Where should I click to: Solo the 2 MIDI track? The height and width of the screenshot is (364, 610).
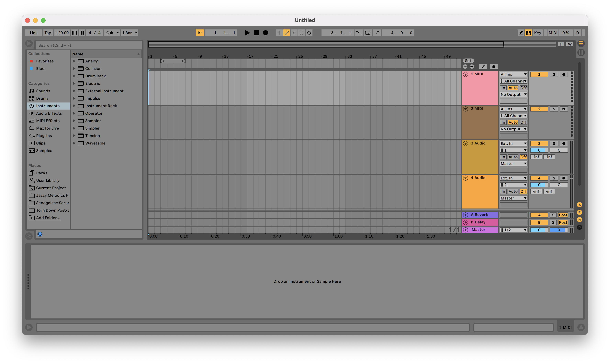[554, 109]
